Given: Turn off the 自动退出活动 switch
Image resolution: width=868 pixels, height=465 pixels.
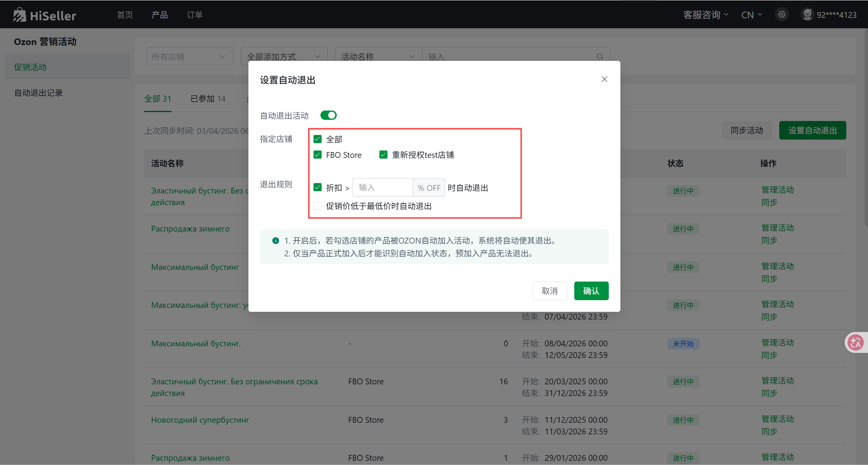Looking at the screenshot, I should tap(328, 115).
